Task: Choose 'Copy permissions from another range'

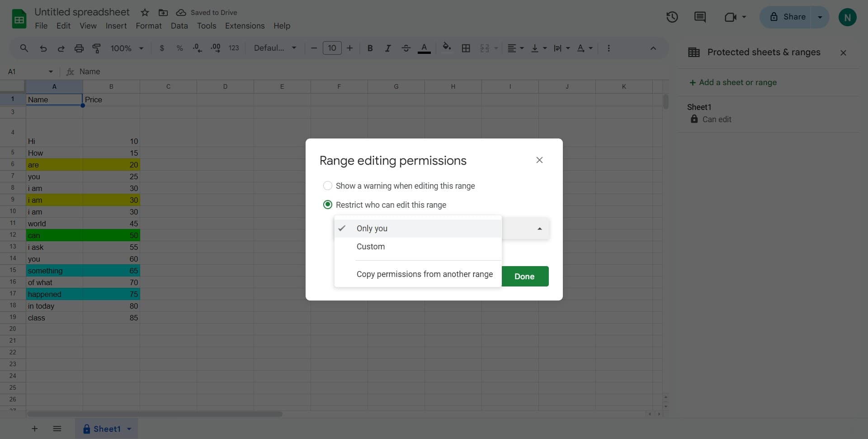Action: point(424,274)
